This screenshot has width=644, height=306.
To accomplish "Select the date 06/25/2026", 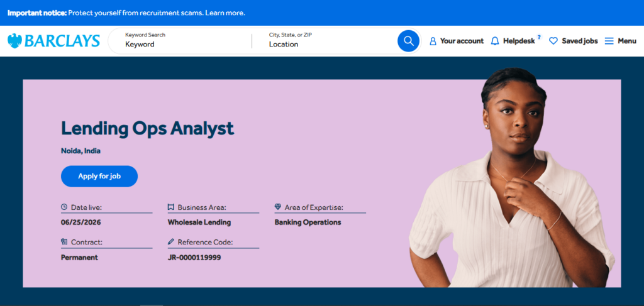I will point(81,222).
